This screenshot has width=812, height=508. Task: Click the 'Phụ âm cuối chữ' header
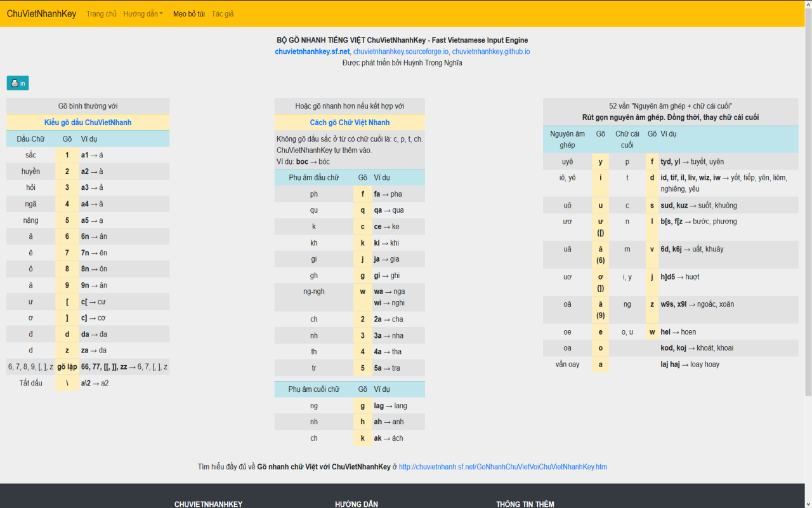[314, 389]
